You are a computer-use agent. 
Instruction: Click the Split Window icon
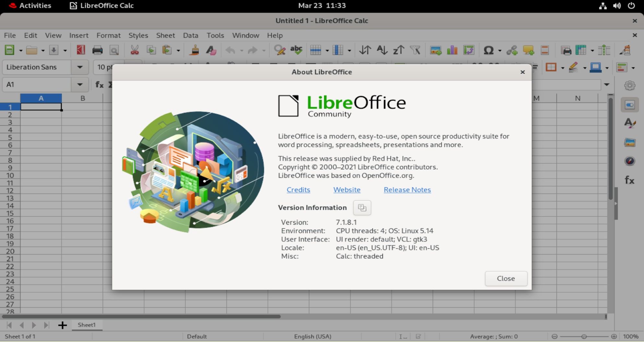pyautogui.click(x=604, y=50)
